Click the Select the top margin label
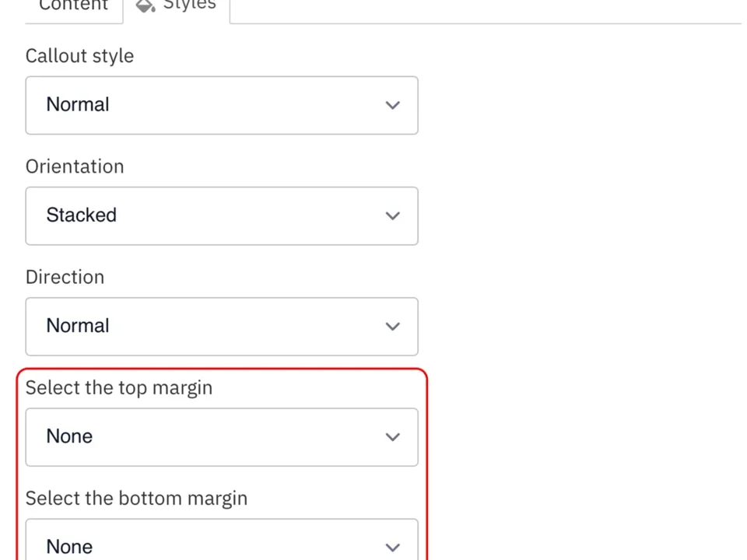 (119, 387)
